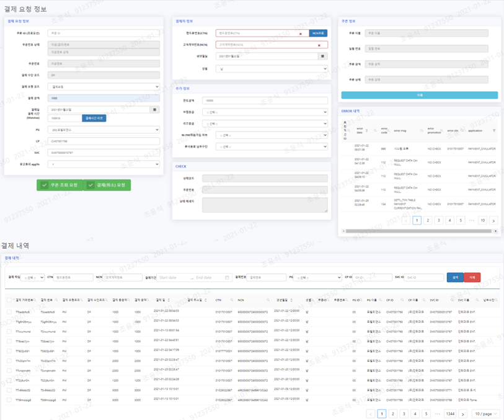The height and width of the screenshot is (420, 504).
Task: Click the green 결제(취소) 요청 button
Action: [x=107, y=185]
